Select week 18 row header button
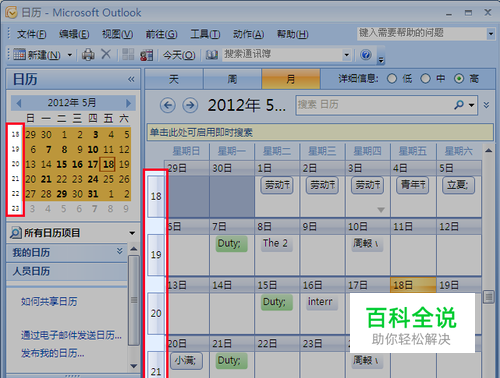500x378 pixels. [156, 196]
